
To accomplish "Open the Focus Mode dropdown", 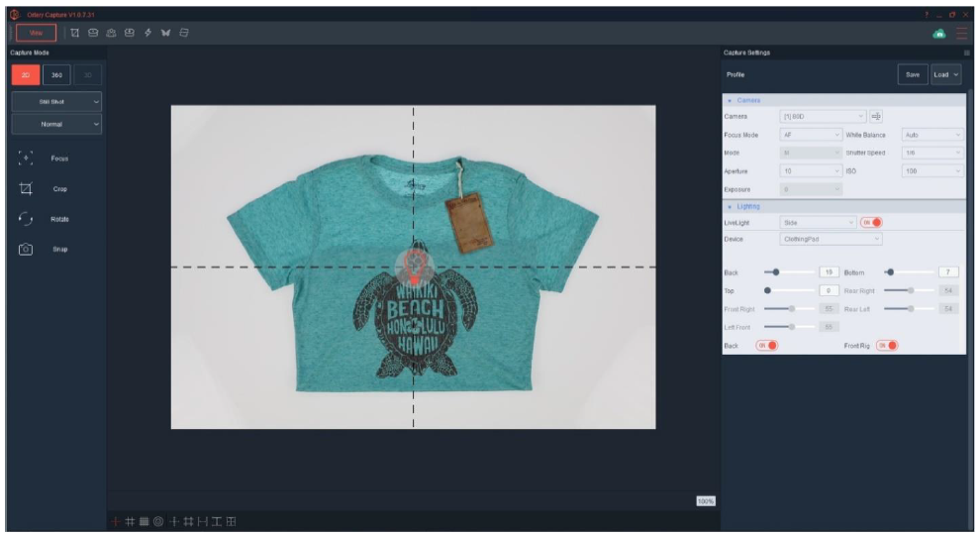I will (811, 135).
